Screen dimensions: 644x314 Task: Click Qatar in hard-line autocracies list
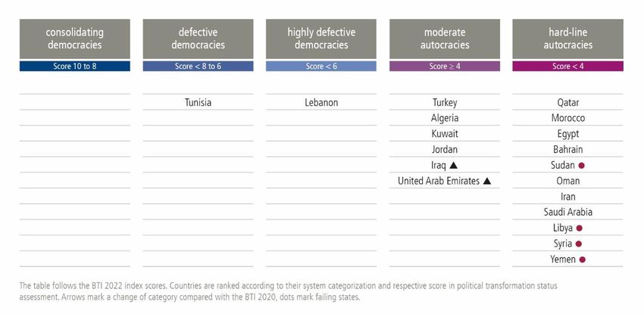coord(568,102)
